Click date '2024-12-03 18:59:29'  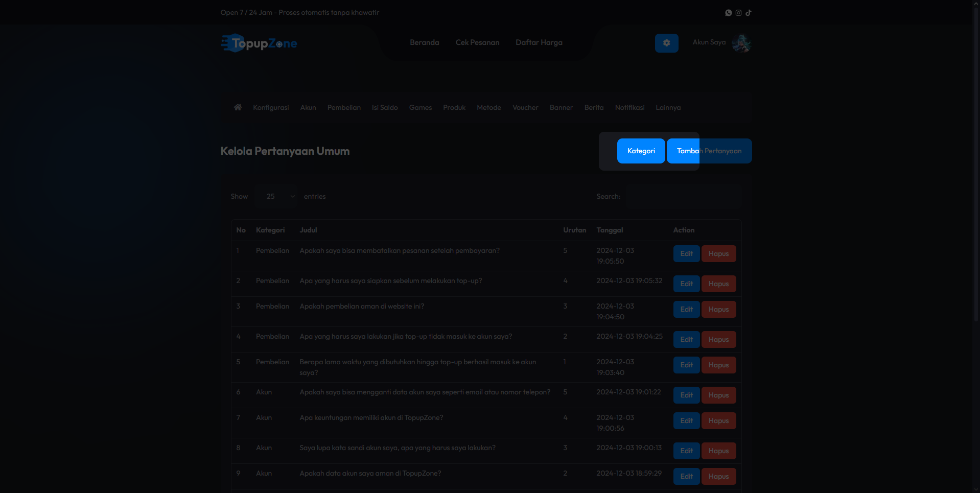tap(629, 474)
